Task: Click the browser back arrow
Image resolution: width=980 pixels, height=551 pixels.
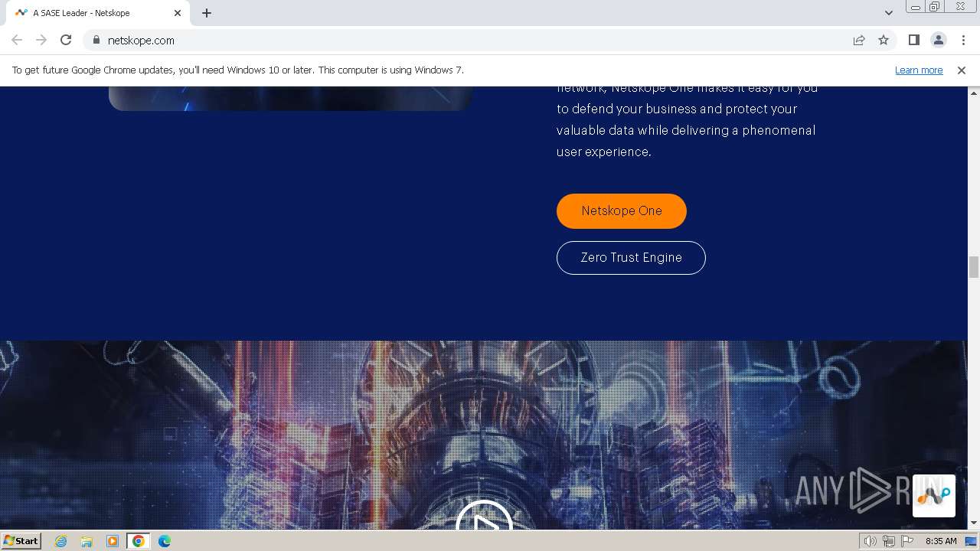Action: (x=17, y=40)
